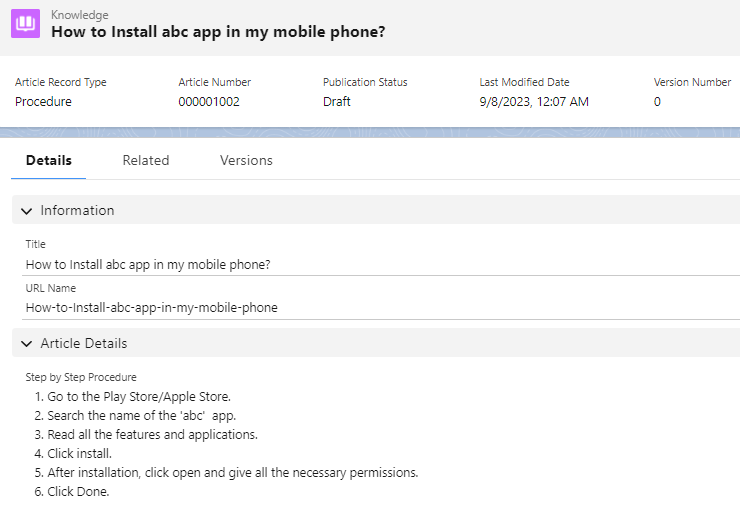
Task: Collapse the Information section chevron
Action: 26,211
